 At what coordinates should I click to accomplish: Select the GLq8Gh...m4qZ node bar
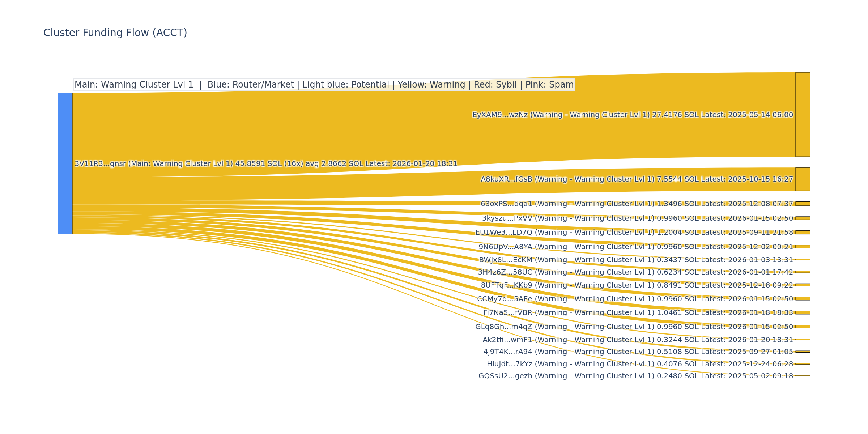(x=803, y=327)
